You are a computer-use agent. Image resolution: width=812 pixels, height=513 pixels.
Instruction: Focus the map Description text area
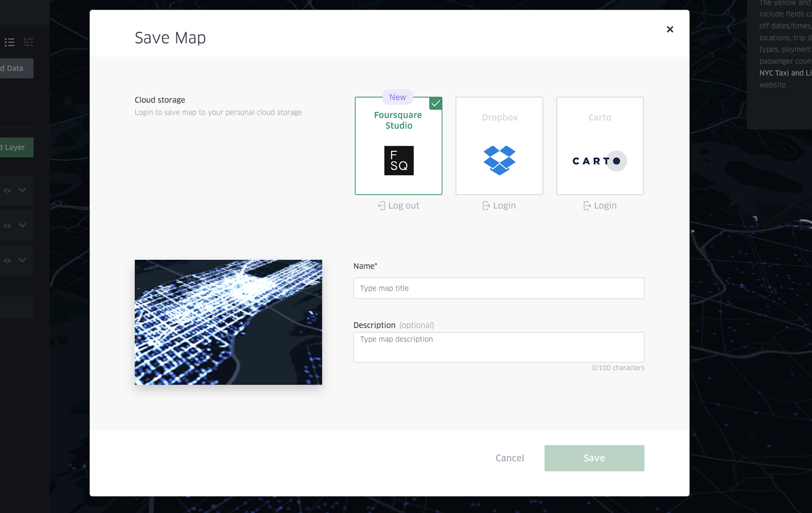click(499, 347)
